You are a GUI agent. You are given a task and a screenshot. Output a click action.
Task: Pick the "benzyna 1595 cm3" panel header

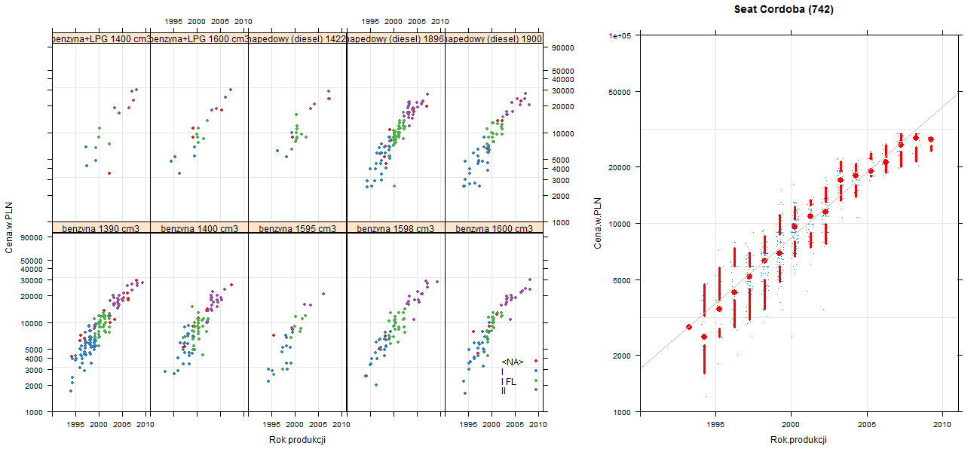tap(298, 228)
